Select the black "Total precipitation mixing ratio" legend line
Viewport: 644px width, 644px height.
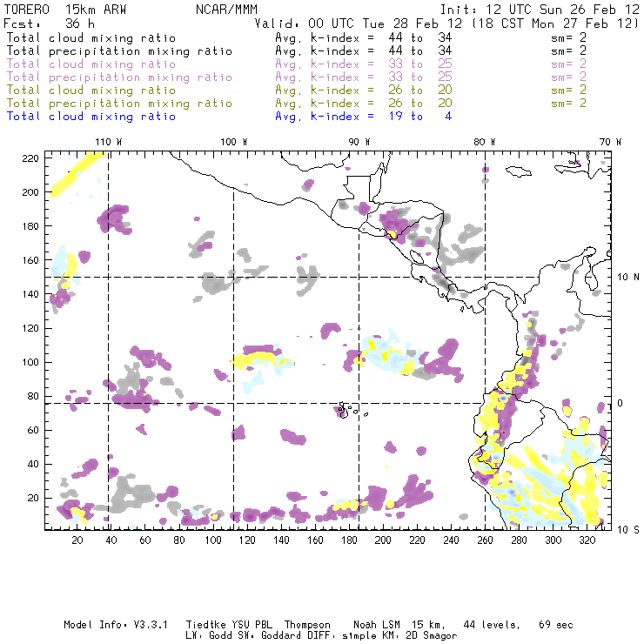(x=119, y=51)
